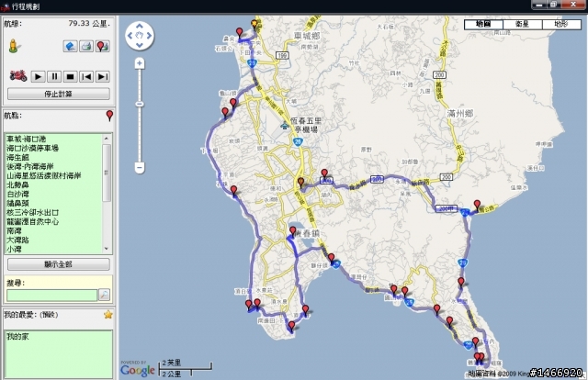Select waypoint 車城-海口港 in the list

[27, 139]
